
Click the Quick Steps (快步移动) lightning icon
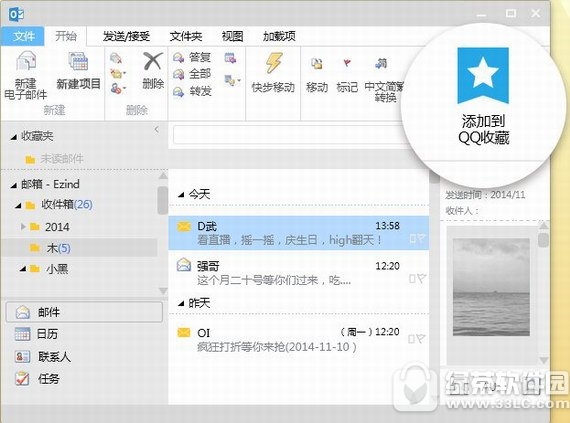pyautogui.click(x=273, y=63)
